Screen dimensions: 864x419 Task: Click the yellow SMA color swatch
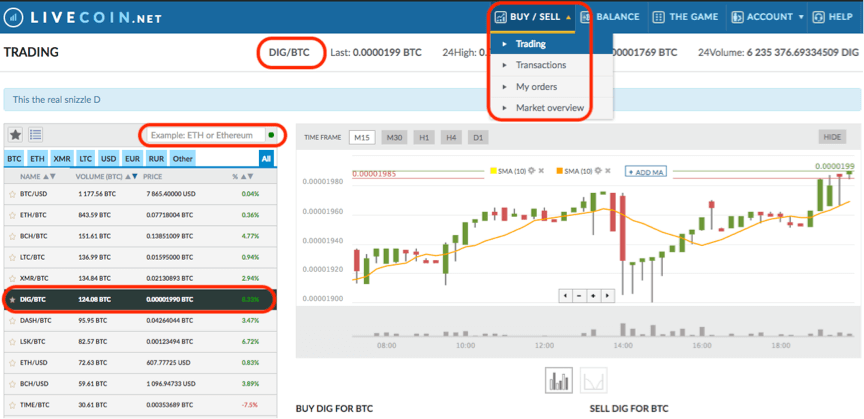point(493,171)
